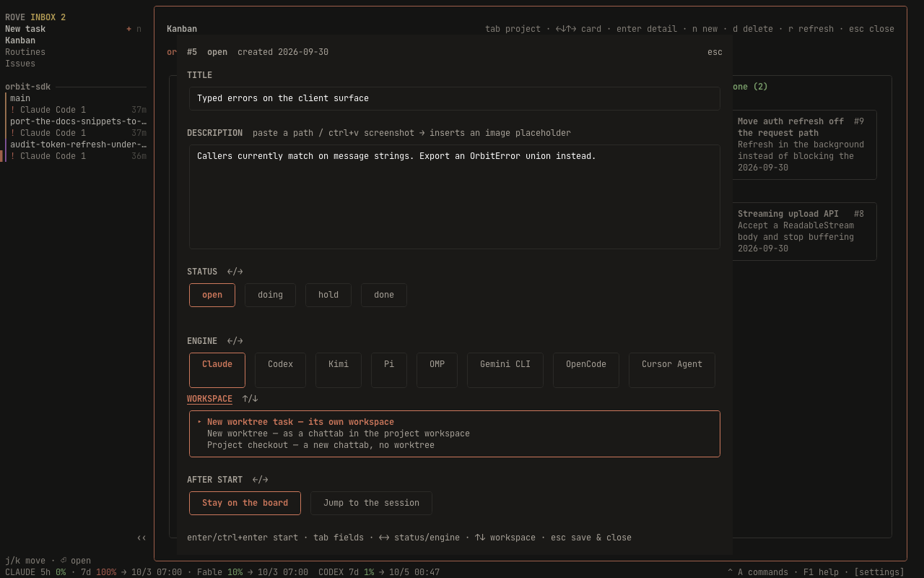This screenshot has height=578, width=924.
Task: Select Stay on the board
Action: [245, 503]
